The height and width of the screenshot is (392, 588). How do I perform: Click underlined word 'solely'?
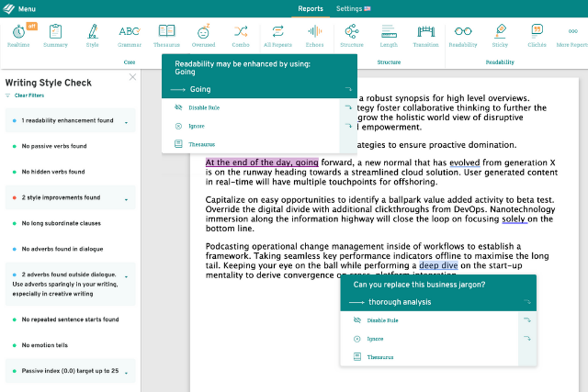click(514, 218)
